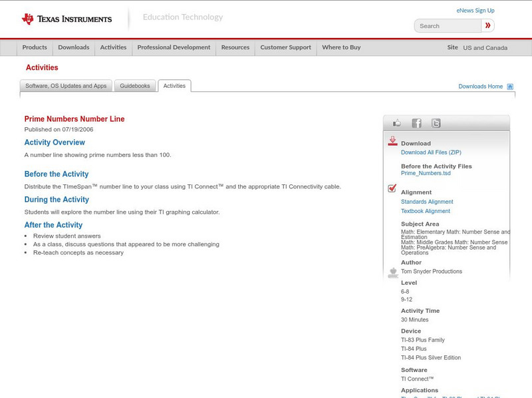Click the printer icon near the Author section

(x=392, y=270)
